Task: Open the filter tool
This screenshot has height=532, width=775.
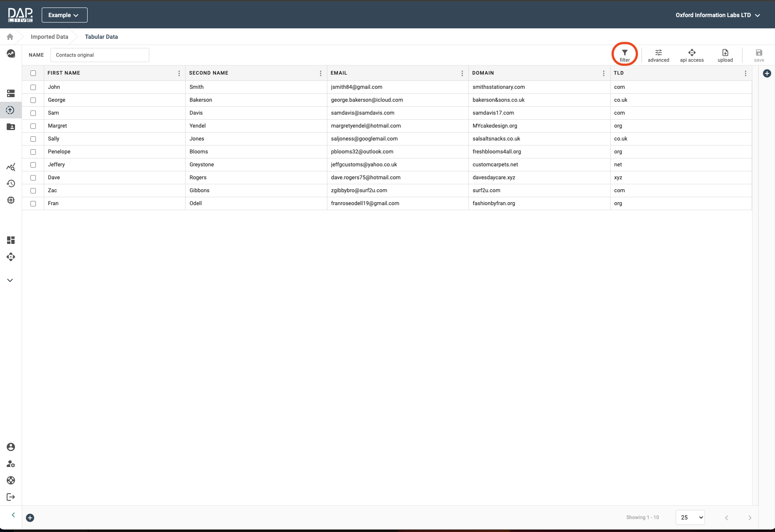Action: point(624,55)
